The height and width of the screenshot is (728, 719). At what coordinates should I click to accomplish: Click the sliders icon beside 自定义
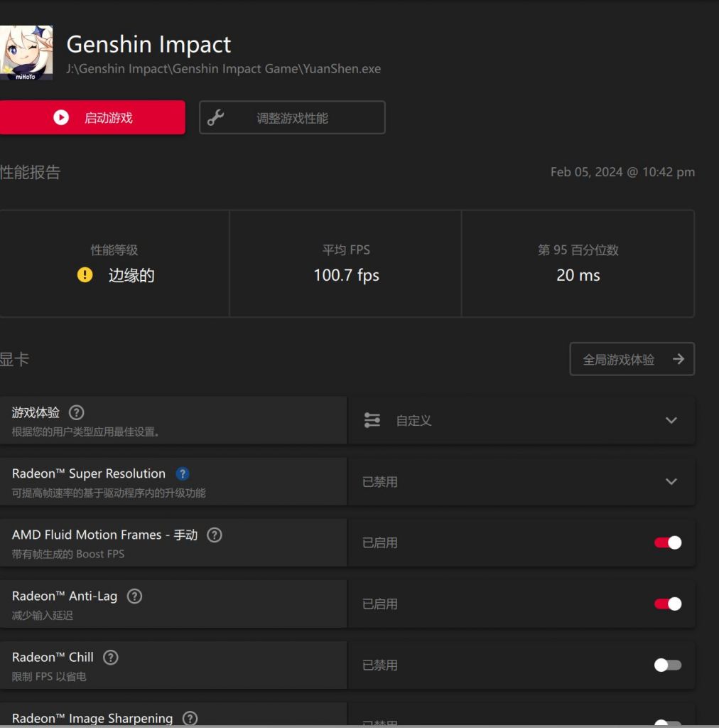tap(372, 421)
